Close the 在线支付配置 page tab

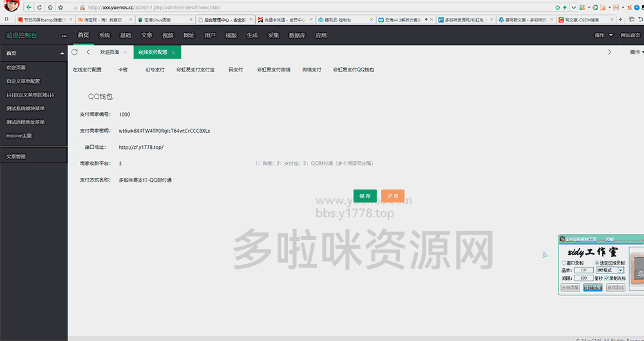(173, 52)
